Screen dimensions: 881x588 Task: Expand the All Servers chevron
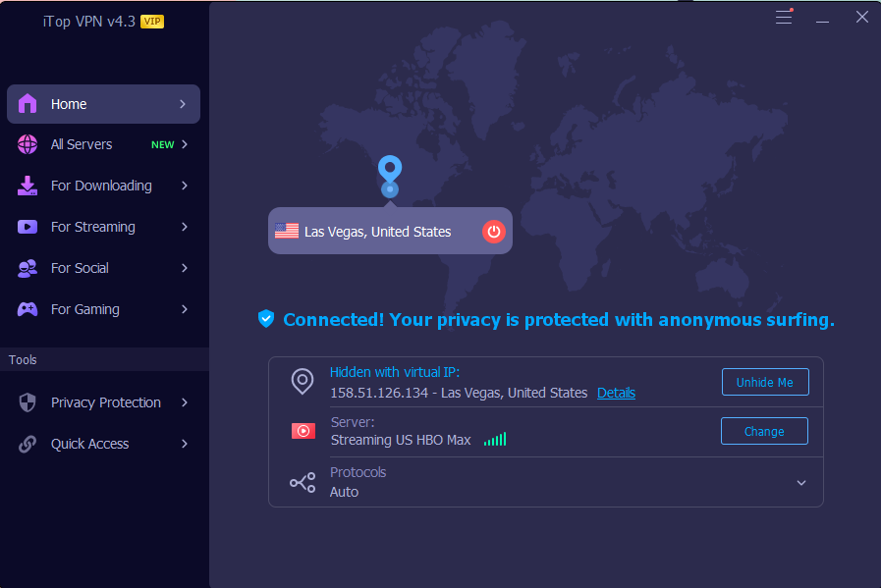[x=185, y=144]
